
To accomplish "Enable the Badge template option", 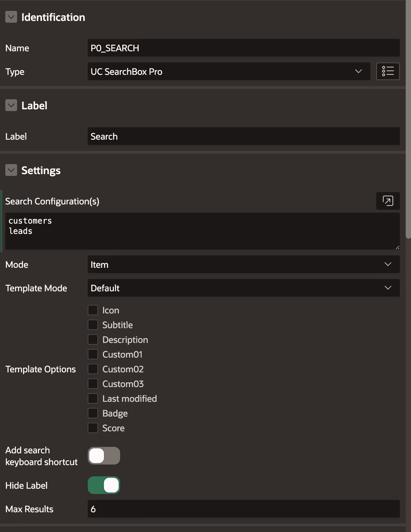I will [x=93, y=413].
